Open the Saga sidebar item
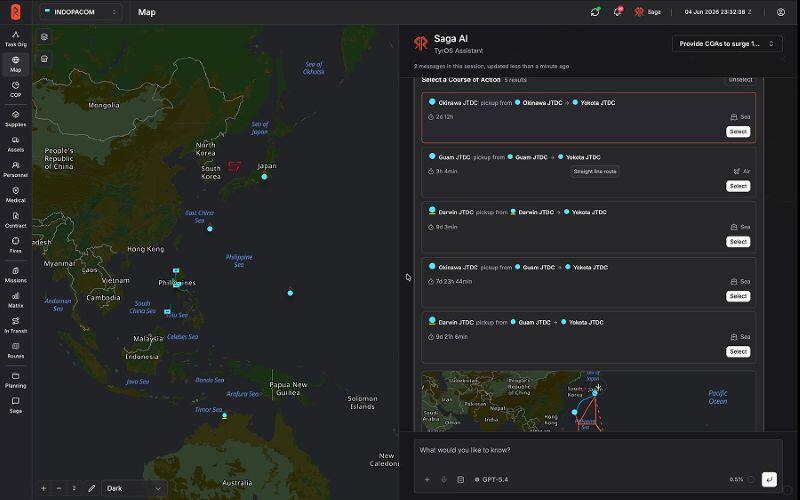This screenshot has height=500, width=800. tap(15, 405)
